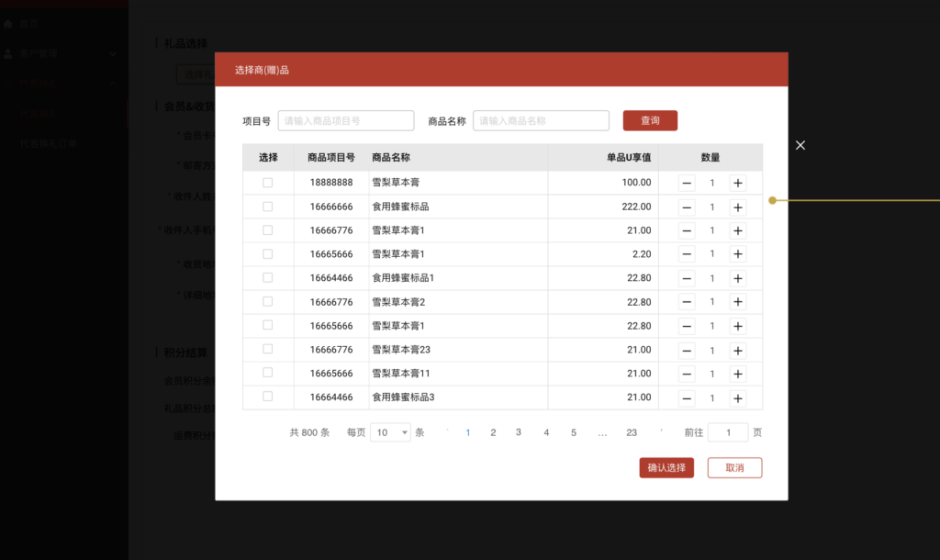Image resolution: width=940 pixels, height=560 pixels.
Task: Close the 选择商(赠)品 dialog with the X icon
Action: [x=800, y=145]
